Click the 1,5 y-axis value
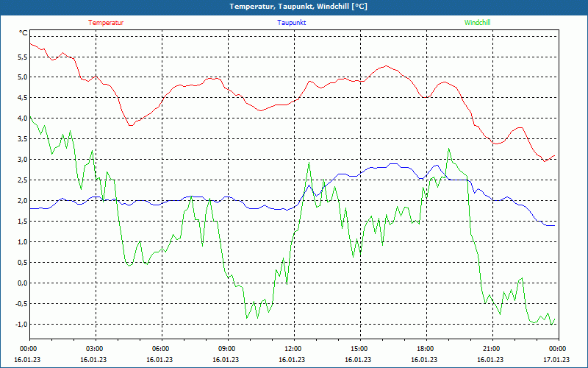This screenshot has width=588, height=368. pyautogui.click(x=23, y=222)
